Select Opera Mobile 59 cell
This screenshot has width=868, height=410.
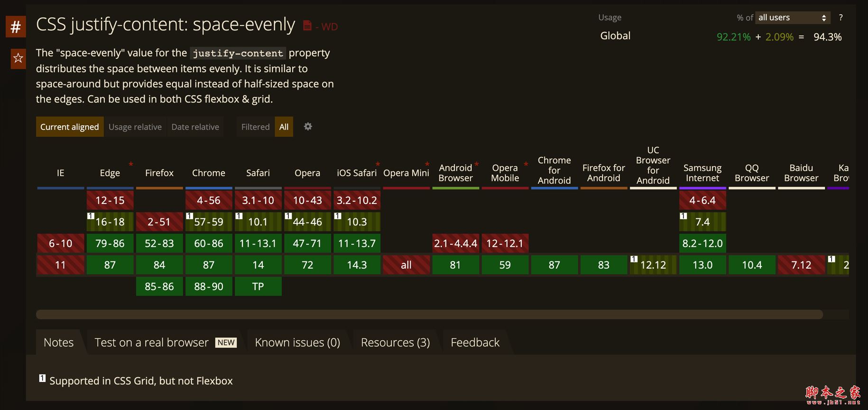click(505, 265)
